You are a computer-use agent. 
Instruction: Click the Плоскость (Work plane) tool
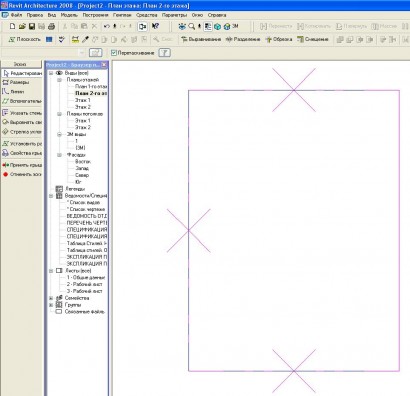click(24, 39)
